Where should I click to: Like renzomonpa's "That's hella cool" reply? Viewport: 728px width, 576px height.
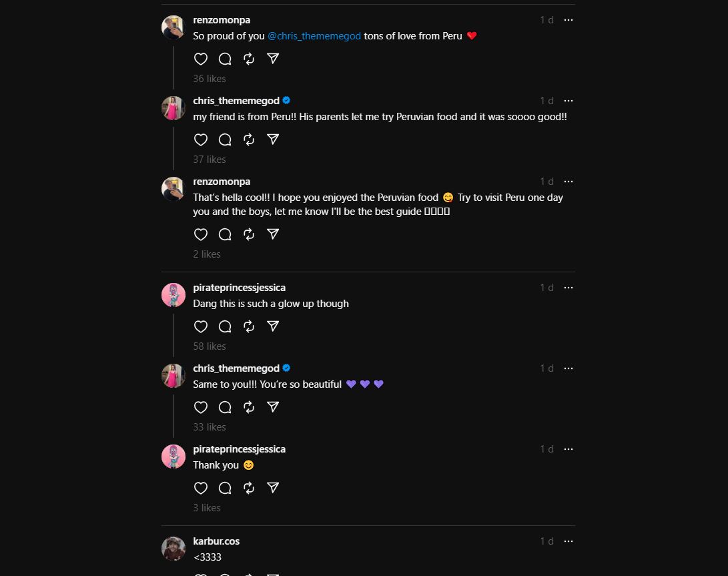(x=201, y=234)
